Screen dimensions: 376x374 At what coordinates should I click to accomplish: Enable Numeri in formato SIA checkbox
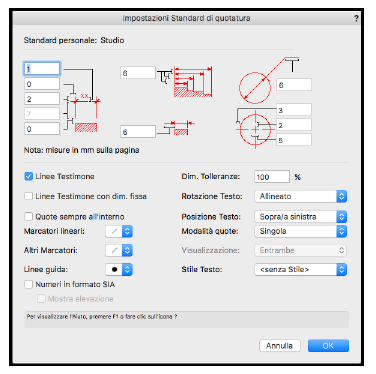click(29, 284)
